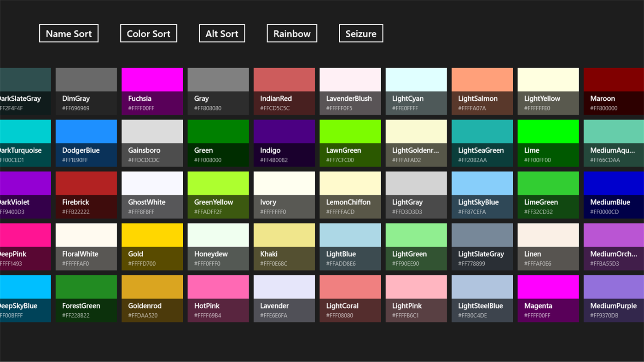Viewport: 644px width, 362px height.
Task: Select the Fuchsia color swatch
Action: pos(152,91)
